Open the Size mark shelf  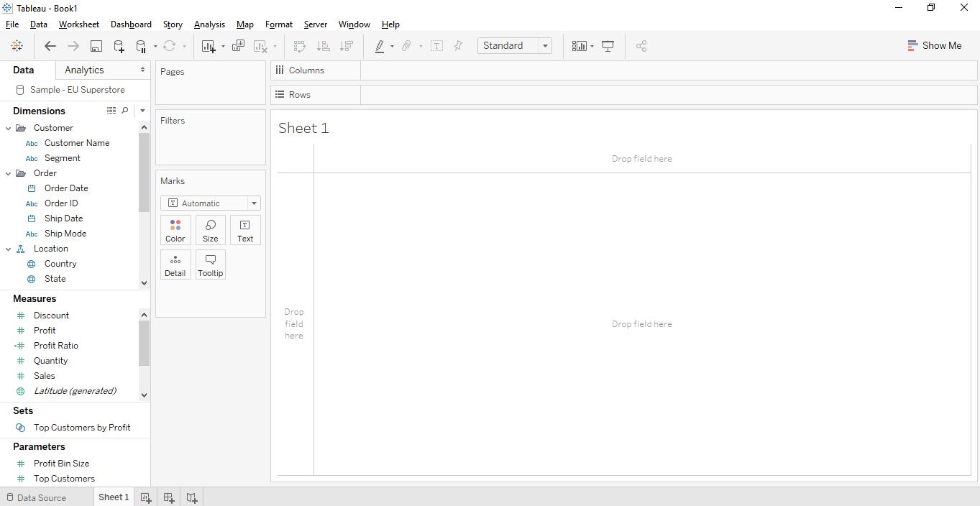pos(210,229)
